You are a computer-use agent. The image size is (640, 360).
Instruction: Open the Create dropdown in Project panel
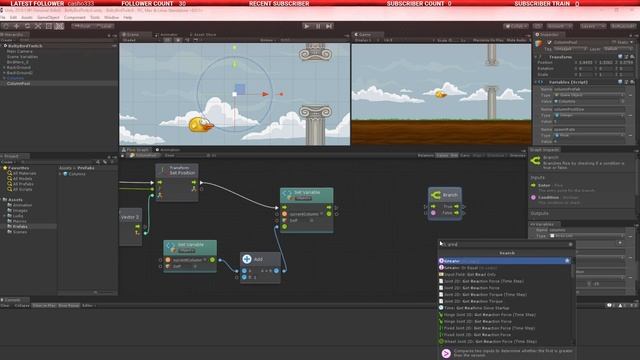7,162
